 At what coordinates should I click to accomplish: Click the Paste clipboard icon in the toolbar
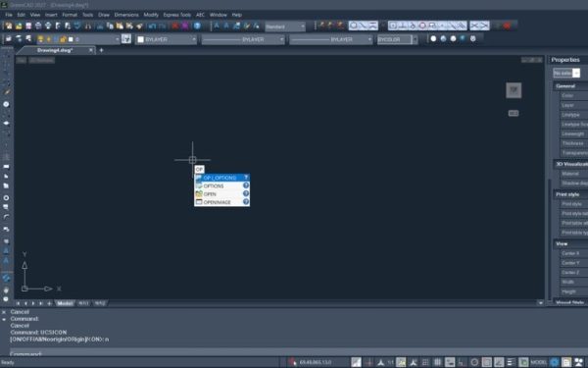[x=120, y=26]
